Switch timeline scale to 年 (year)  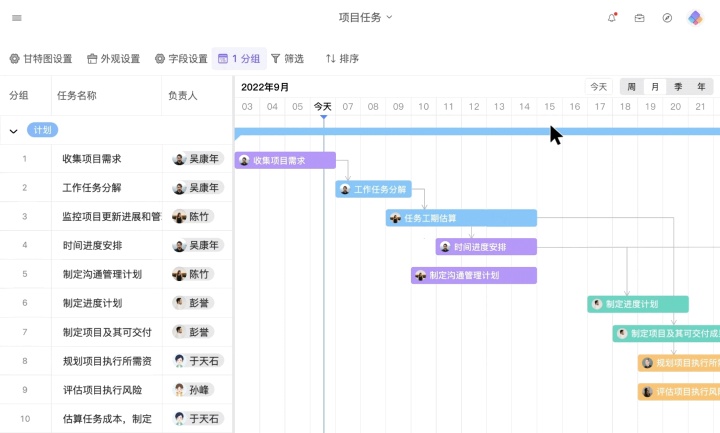(x=701, y=87)
